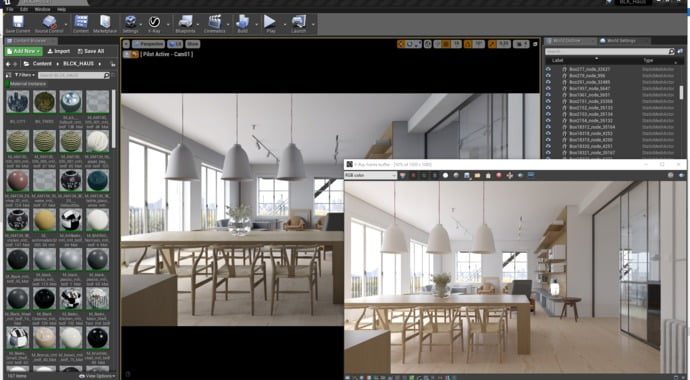
Task: Open the Content toolbar button
Action: 81,24
